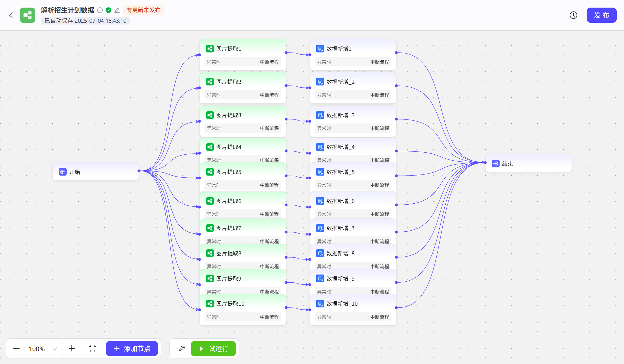
Task: Click the 有更新未发布 status tag
Action: [x=143, y=10]
